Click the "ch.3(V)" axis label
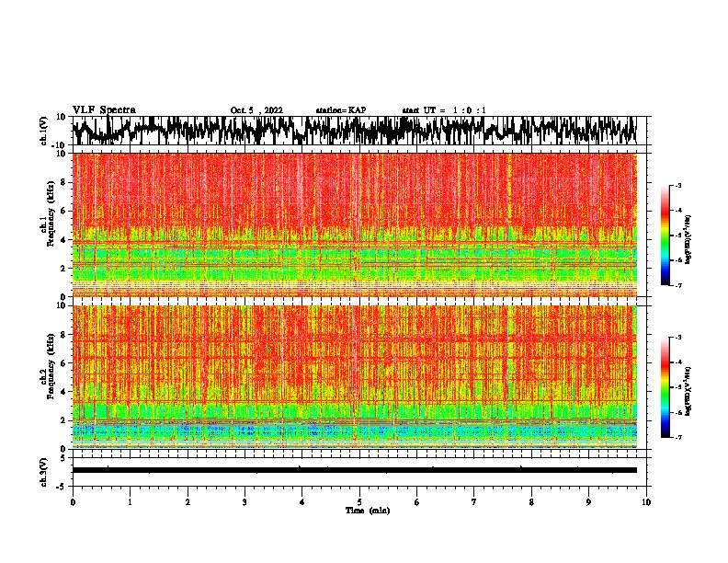Viewport: 728px width, 563px height. (x=44, y=472)
